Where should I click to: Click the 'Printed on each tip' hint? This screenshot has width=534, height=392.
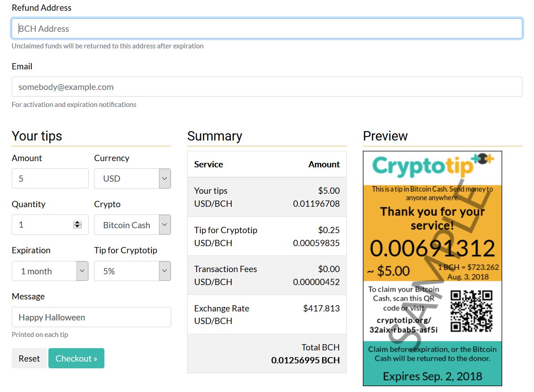(x=40, y=334)
